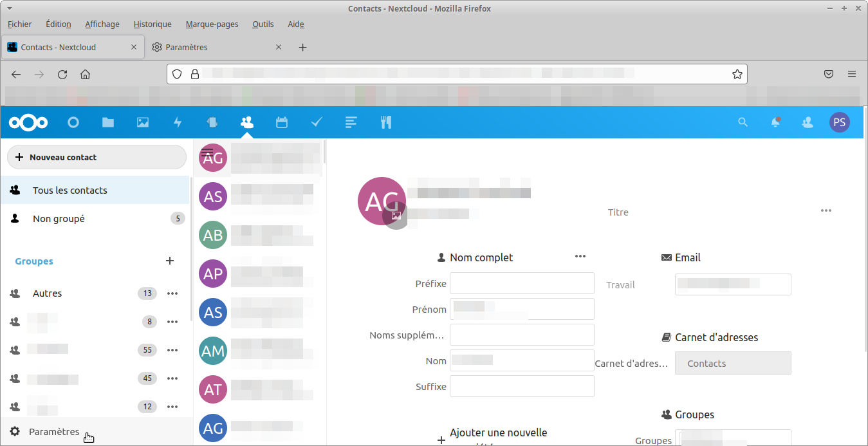Open the Files app folder icon

point(107,122)
